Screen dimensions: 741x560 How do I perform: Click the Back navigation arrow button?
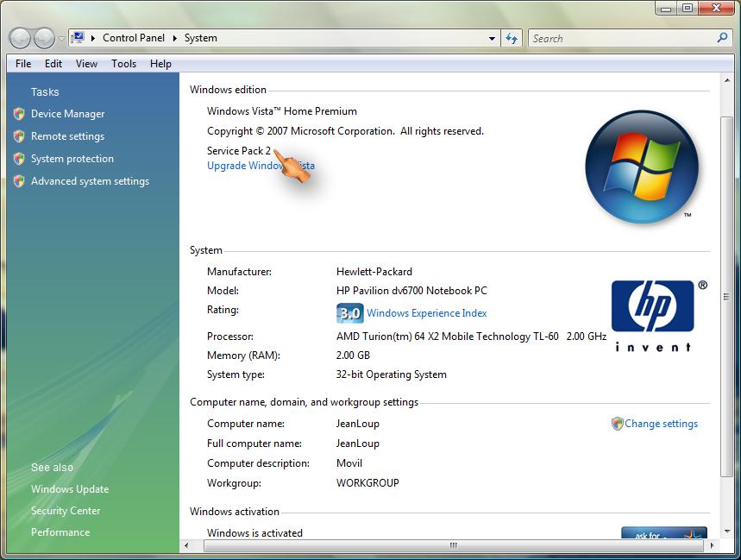click(20, 38)
